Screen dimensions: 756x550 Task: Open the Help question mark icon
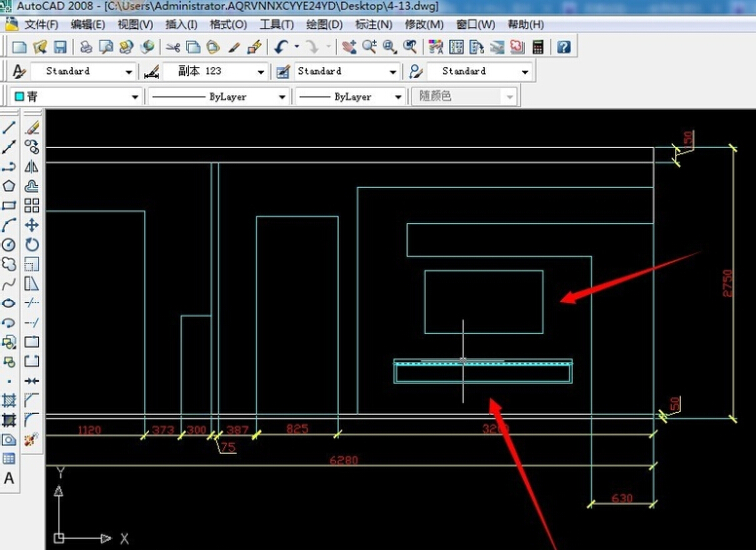pos(564,47)
